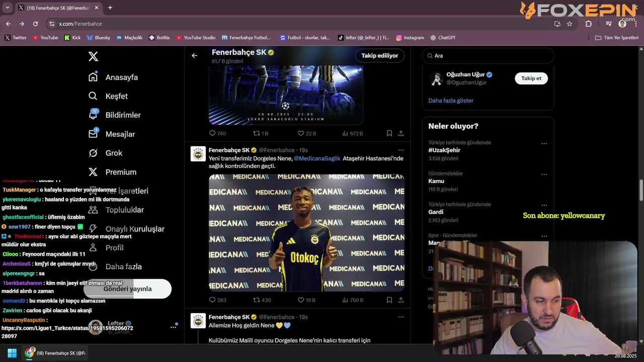The height and width of the screenshot is (362, 644).
Task: Open Chrome profile avatar in toolbar
Action: [x=622, y=24]
